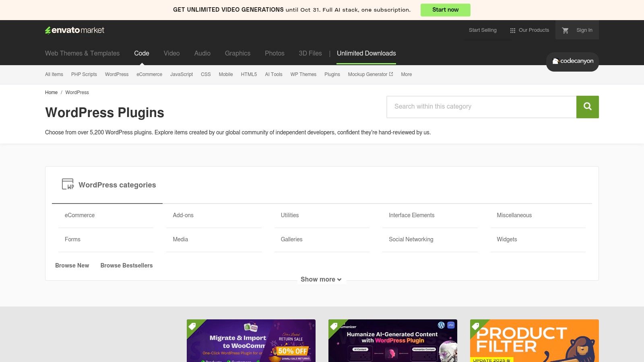Open the shopping cart
644x362 pixels.
pos(566,30)
